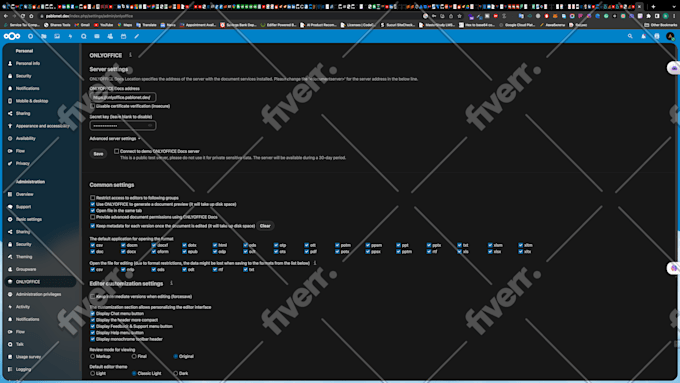Click the info icon next to ONLYOFFICE title

[x=130, y=55]
